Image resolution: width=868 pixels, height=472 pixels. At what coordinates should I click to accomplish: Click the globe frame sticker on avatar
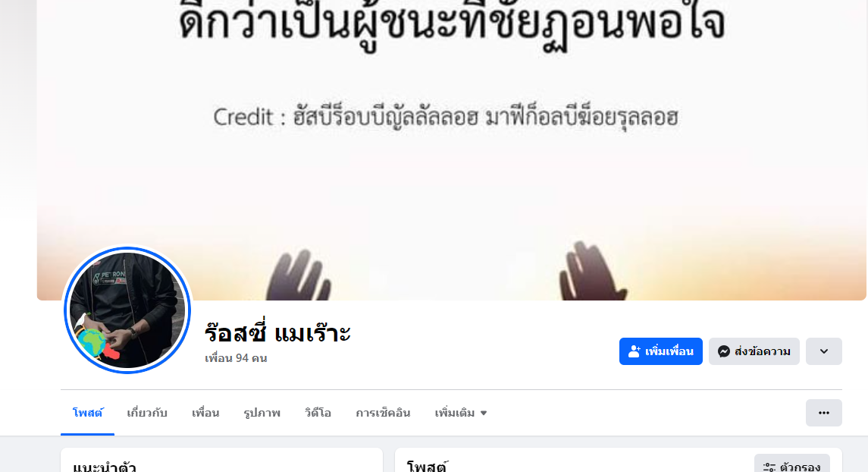pos(93,341)
